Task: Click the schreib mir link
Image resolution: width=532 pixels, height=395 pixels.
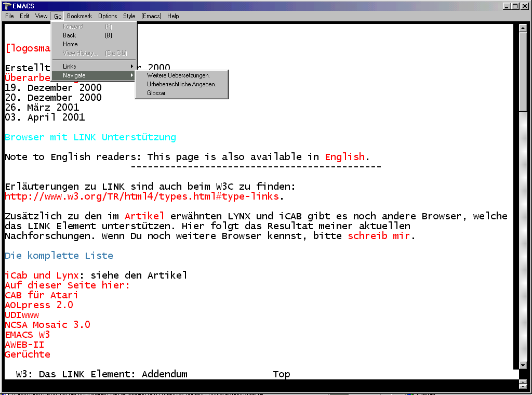Action: pos(379,236)
